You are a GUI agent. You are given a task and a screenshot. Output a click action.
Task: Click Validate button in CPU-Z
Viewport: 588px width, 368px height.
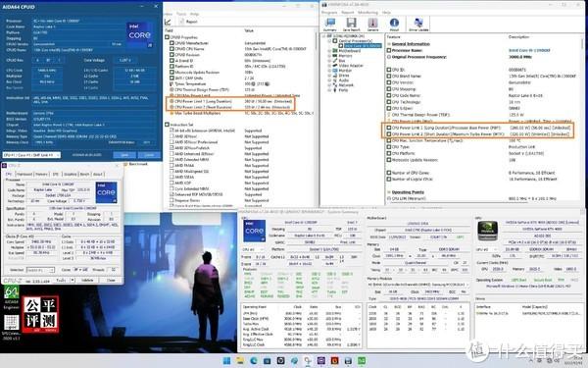pos(87,280)
